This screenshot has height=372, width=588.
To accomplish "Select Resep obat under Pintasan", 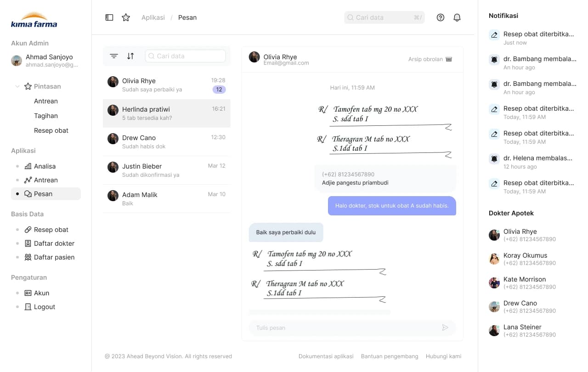I will [x=51, y=130].
